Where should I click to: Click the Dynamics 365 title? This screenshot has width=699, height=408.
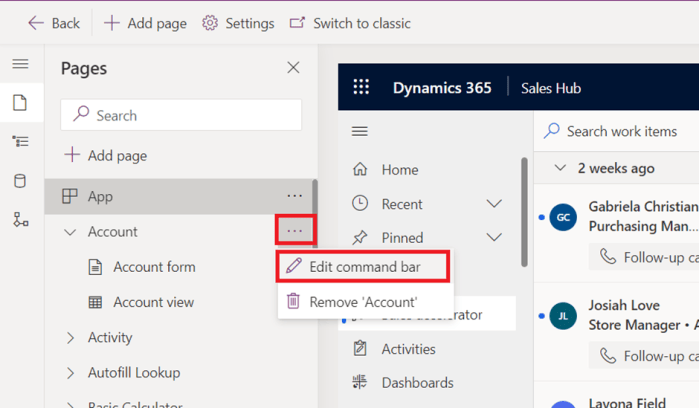point(442,88)
